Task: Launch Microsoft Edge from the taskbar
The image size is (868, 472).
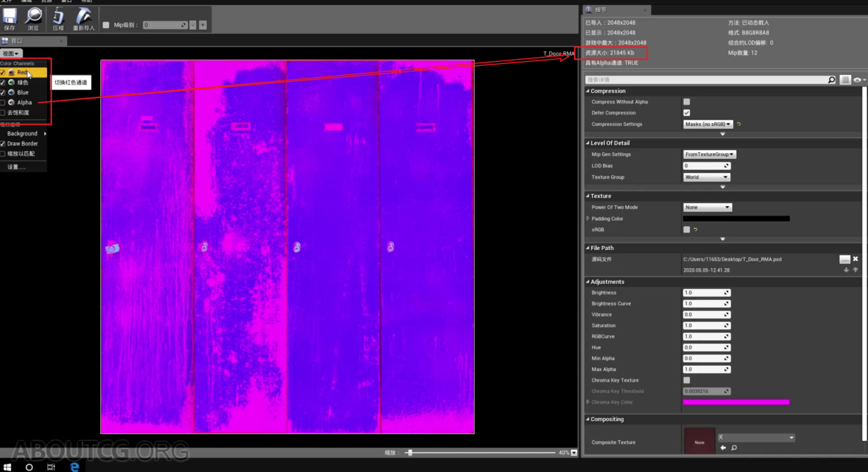Action: pyautogui.click(x=75, y=467)
